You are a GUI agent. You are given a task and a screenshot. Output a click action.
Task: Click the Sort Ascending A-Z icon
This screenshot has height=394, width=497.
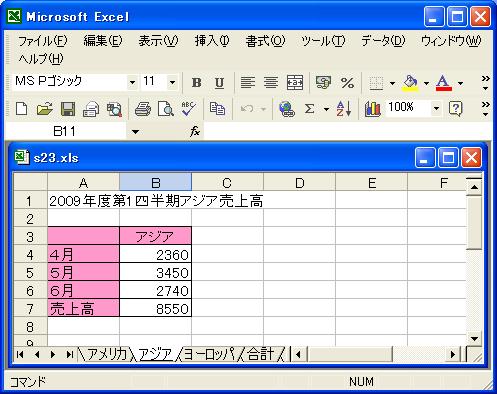tap(344, 109)
